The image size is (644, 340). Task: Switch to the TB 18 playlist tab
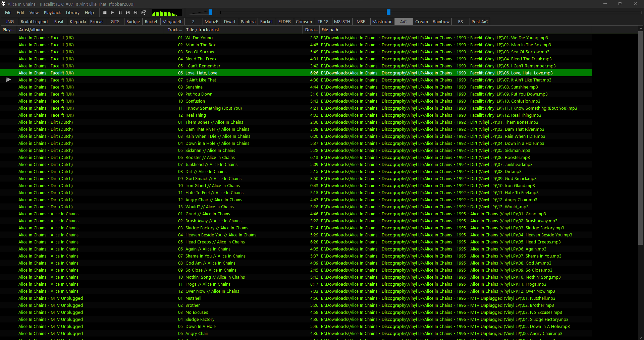323,21
